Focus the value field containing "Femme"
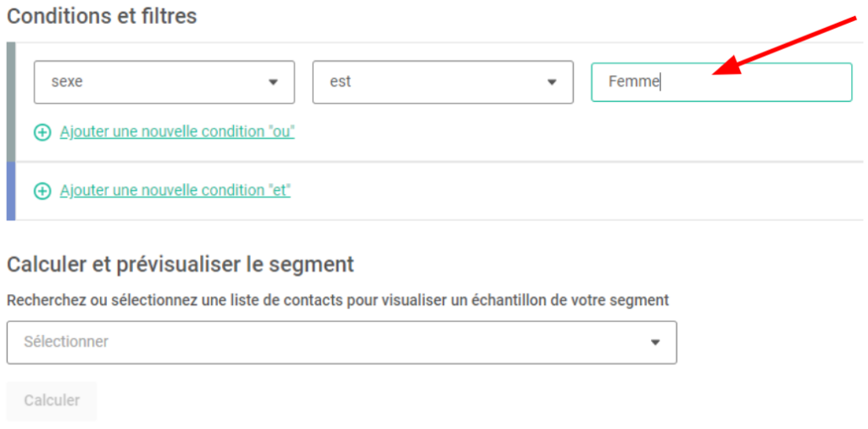The width and height of the screenshot is (868, 429). 721,82
